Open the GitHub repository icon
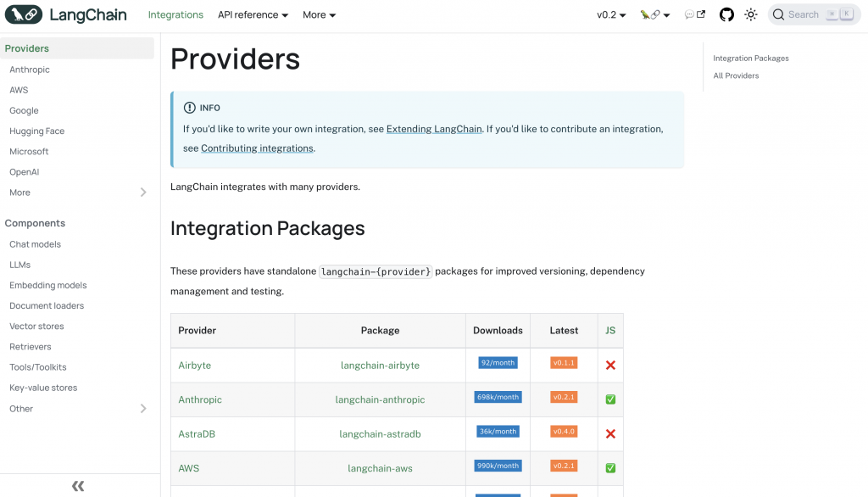 (x=726, y=14)
